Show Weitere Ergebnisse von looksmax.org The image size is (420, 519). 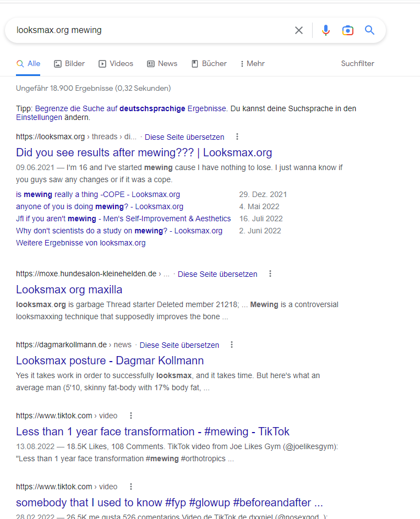coord(81,243)
